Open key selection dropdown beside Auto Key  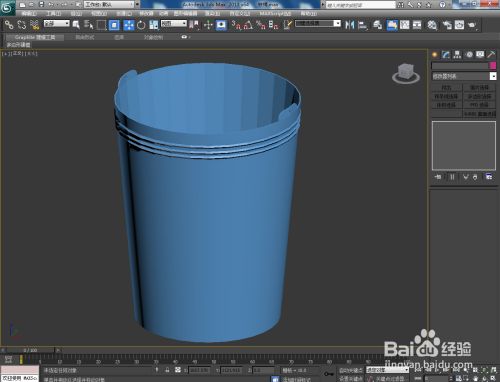(x=387, y=370)
